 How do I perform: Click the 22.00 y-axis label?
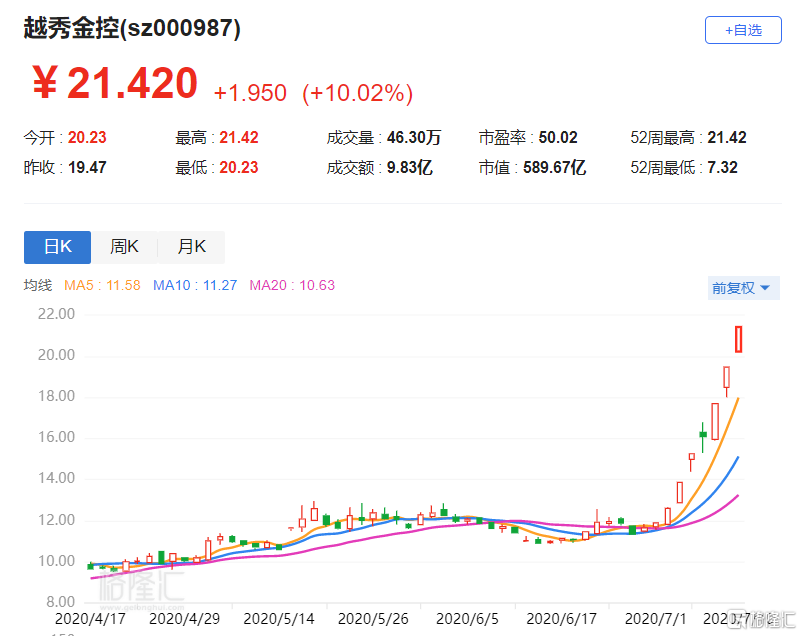pyautogui.click(x=56, y=314)
